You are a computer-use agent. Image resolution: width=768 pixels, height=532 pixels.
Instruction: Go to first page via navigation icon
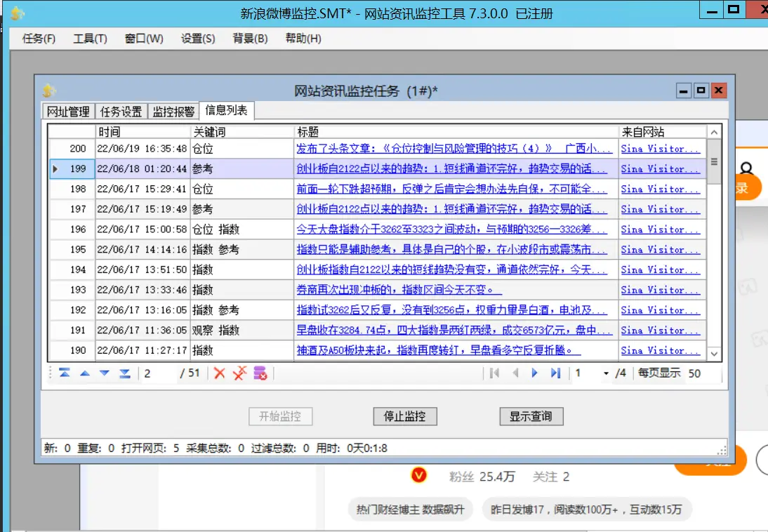tap(496, 373)
